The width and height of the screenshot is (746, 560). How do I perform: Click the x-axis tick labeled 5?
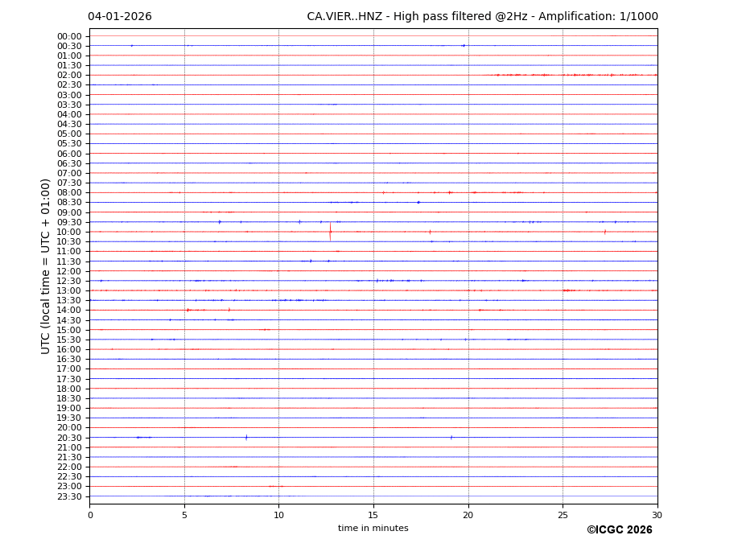[x=184, y=515]
